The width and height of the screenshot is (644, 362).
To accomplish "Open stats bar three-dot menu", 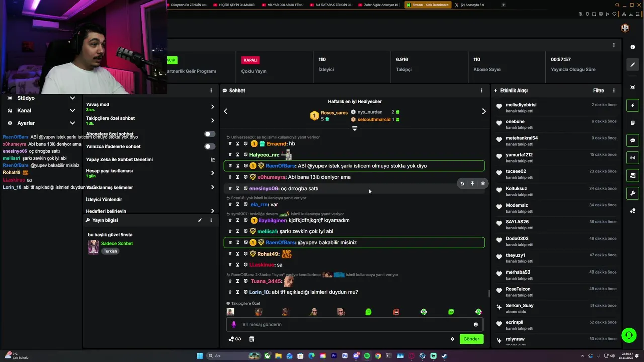I will [x=614, y=45].
